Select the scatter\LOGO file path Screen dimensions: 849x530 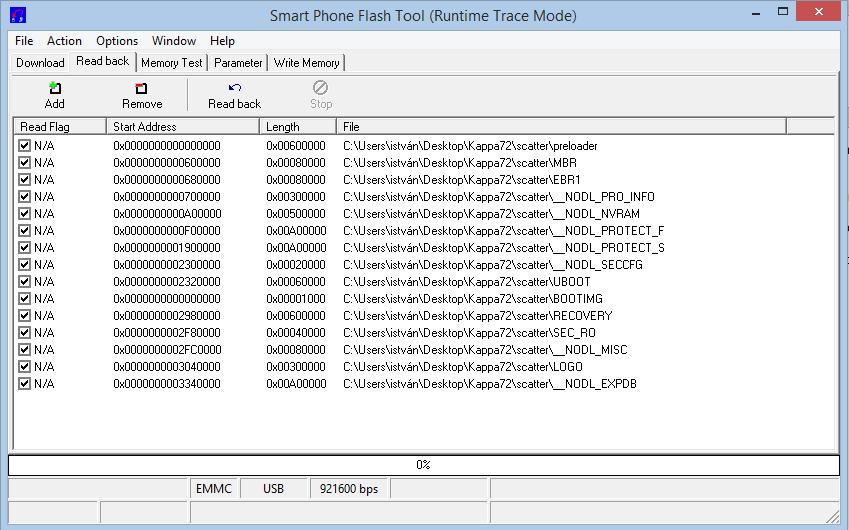[x=463, y=367]
